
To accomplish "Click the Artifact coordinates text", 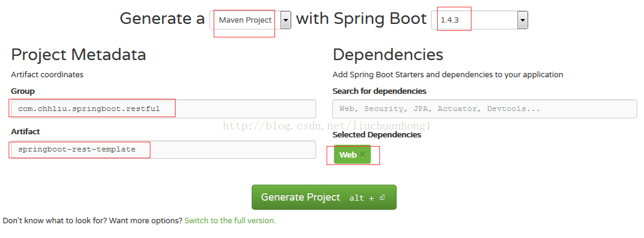I will [x=47, y=75].
